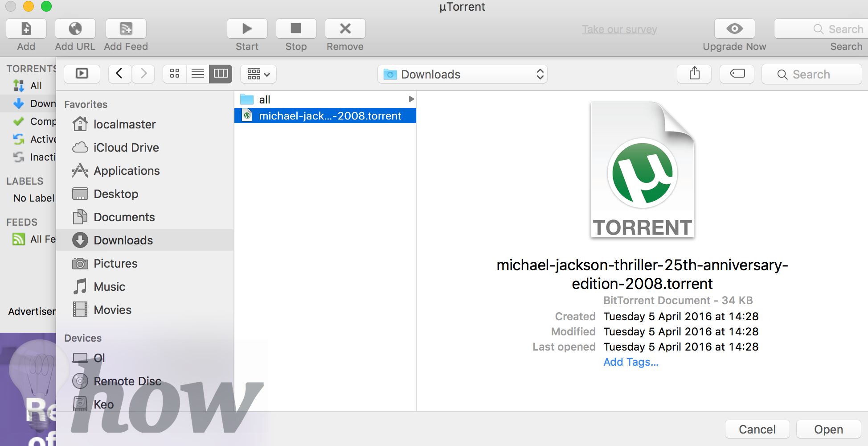Select Pictures in Favorites
This screenshot has height=446, width=868.
pos(145,264)
